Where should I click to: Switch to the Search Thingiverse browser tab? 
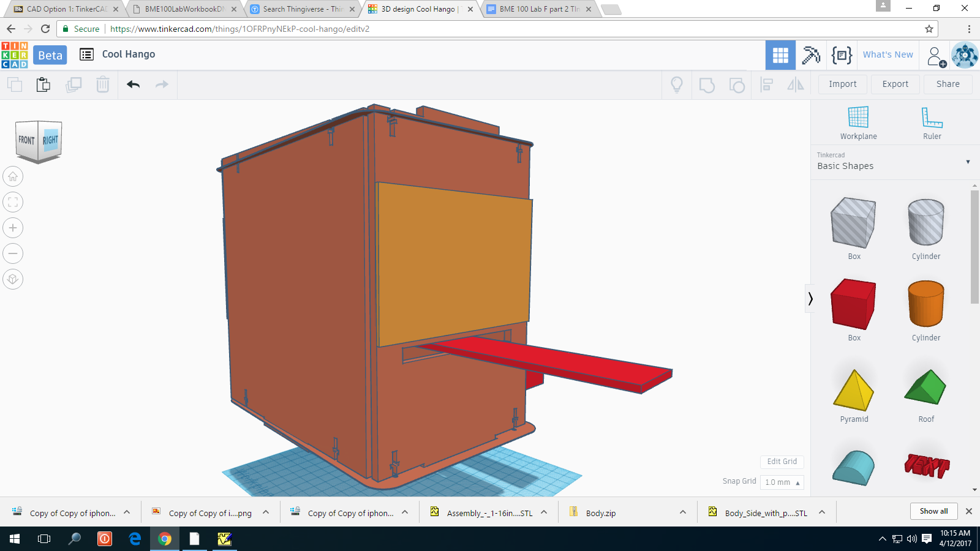[x=303, y=9]
